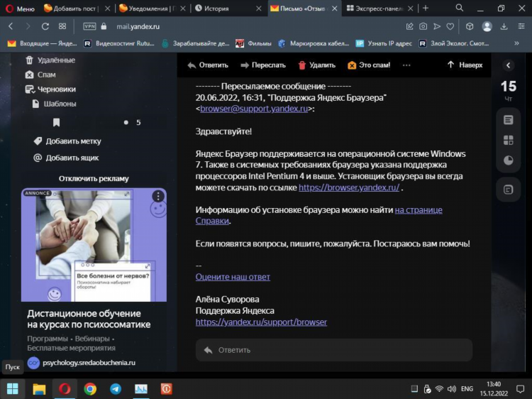Open the Видеохостинг Rutube bookmark
532x399 pixels.
point(118,43)
